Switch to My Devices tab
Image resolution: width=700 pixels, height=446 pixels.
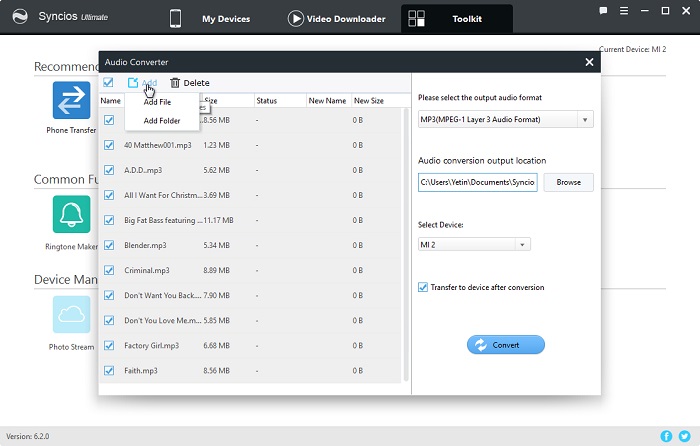point(226,19)
